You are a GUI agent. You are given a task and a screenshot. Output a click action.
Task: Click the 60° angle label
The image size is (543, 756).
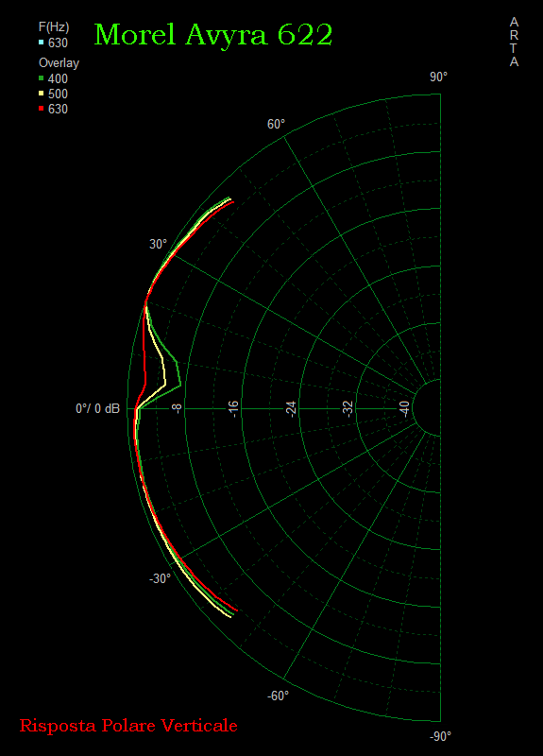(276, 125)
